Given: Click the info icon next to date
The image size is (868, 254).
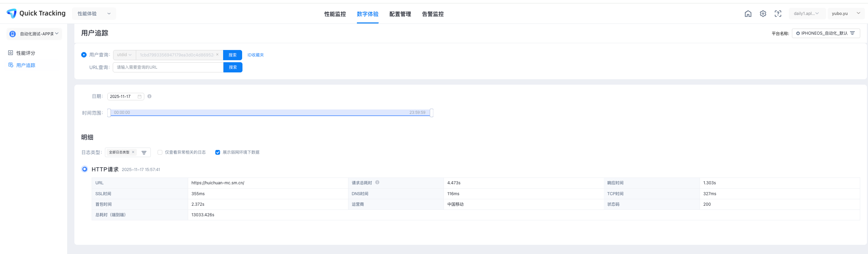Looking at the screenshot, I should [x=149, y=96].
